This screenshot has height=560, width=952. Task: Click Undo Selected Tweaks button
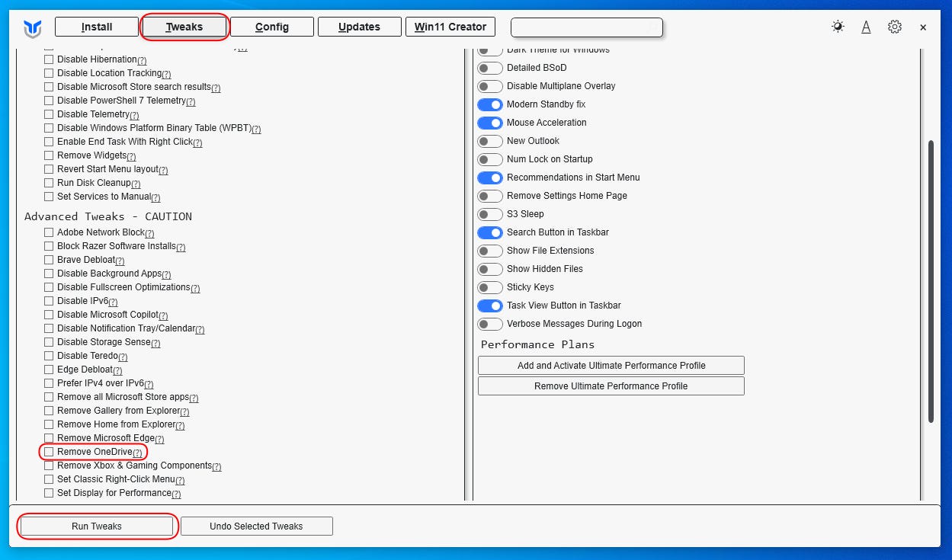click(x=256, y=526)
